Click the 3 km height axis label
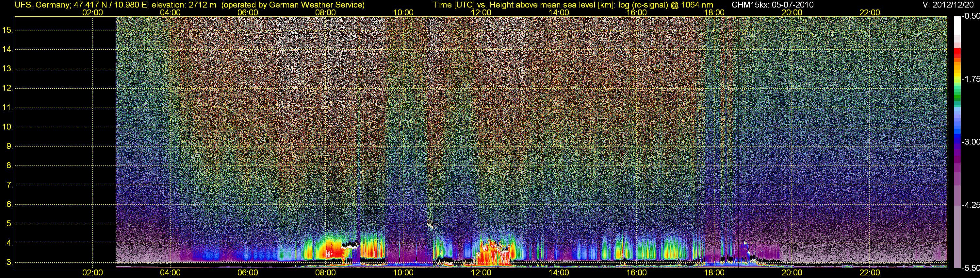Viewport: 980px width, 278px height. 9,262
